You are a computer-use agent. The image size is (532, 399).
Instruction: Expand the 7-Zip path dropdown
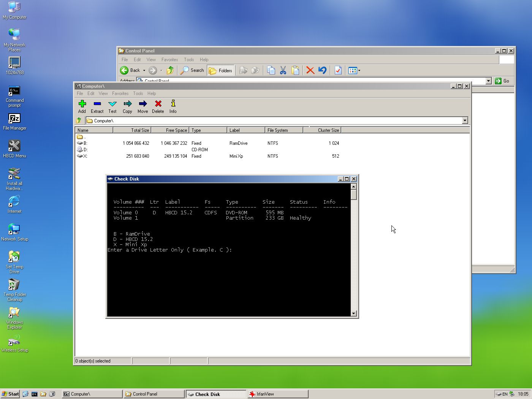tap(465, 120)
